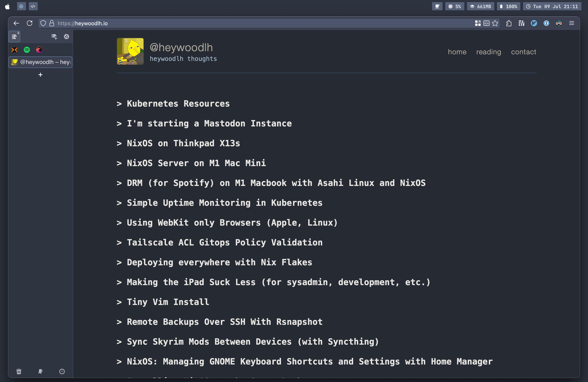Click the globe icon in the menu bar
Screen dimensions: 588x382
pos(21,6)
